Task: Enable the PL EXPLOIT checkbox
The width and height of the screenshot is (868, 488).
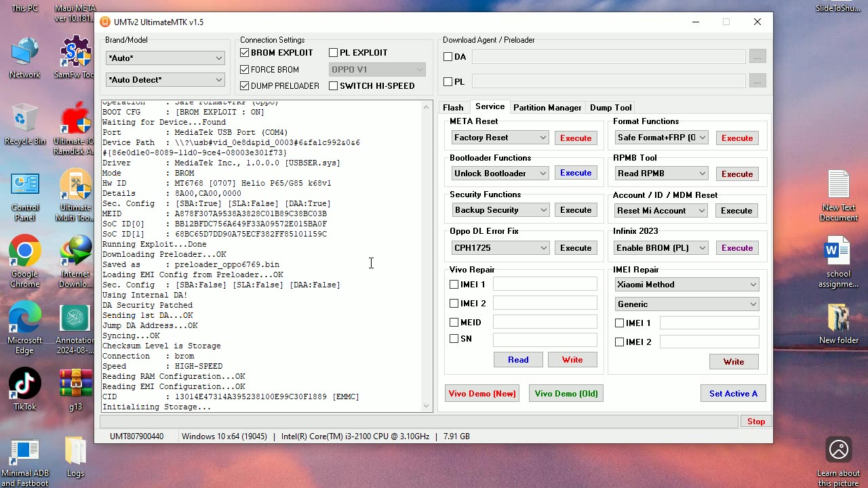Action: click(x=333, y=52)
